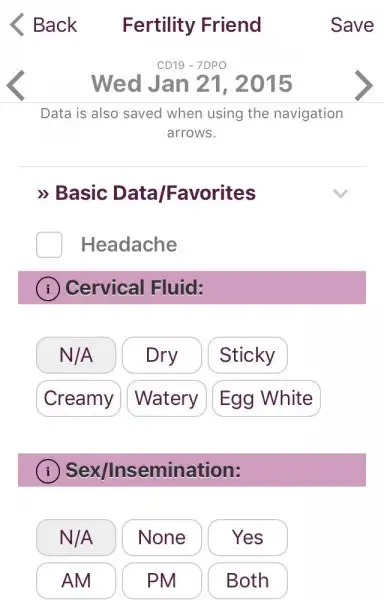Choose Watery cervical fluid
The width and height of the screenshot is (384, 600).
(166, 398)
